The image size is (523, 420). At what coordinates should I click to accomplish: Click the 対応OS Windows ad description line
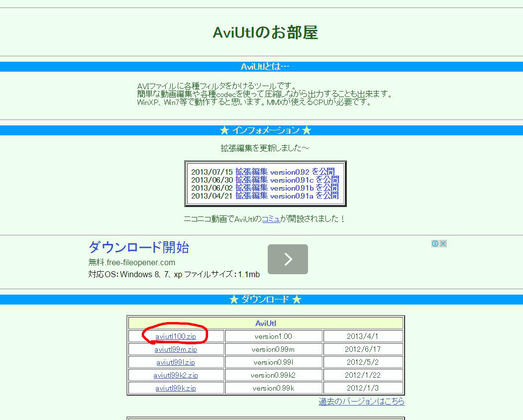point(174,275)
